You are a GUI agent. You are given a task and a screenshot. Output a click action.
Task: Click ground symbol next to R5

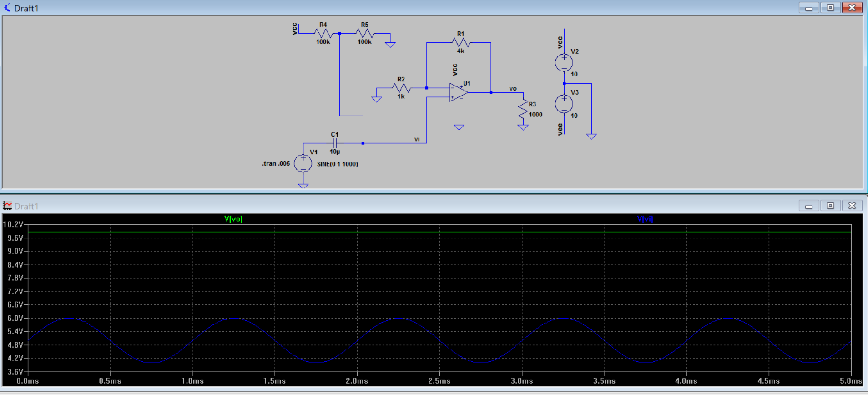pos(390,44)
